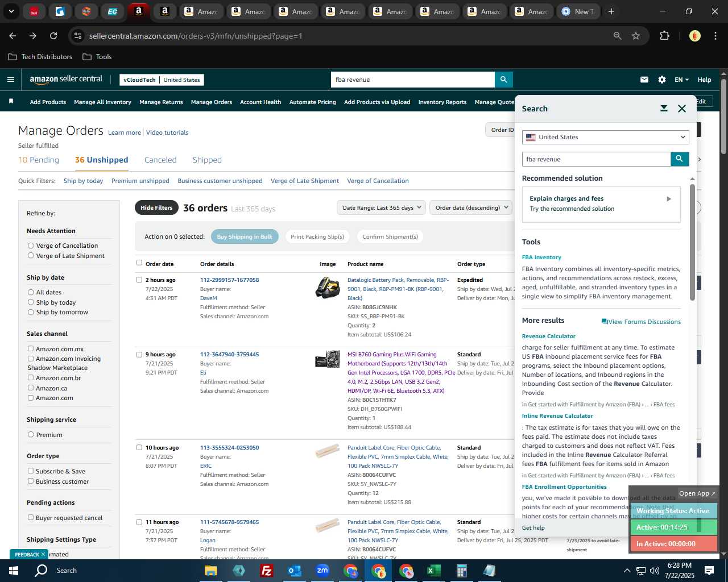Open the Chrome profile avatar icon

694,36
